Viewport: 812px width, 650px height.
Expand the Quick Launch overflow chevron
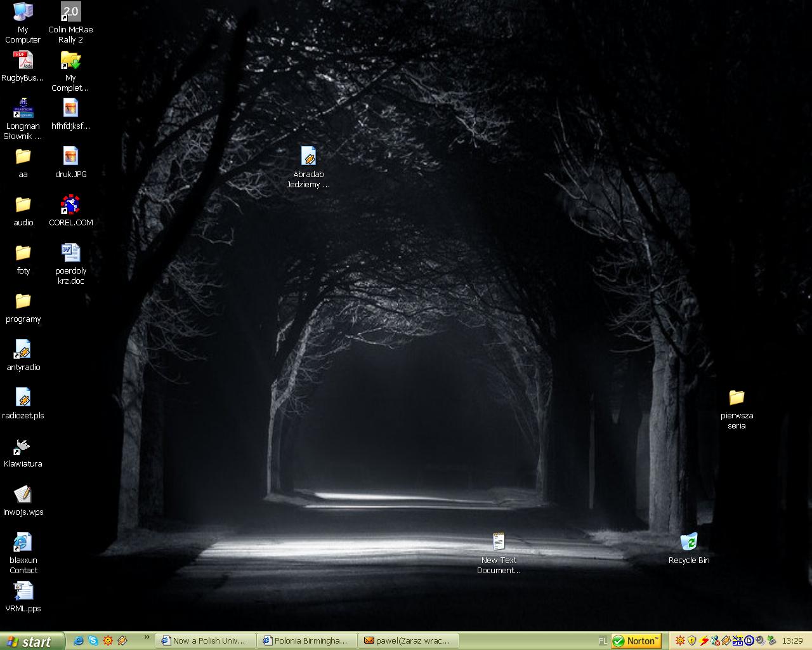point(147,638)
